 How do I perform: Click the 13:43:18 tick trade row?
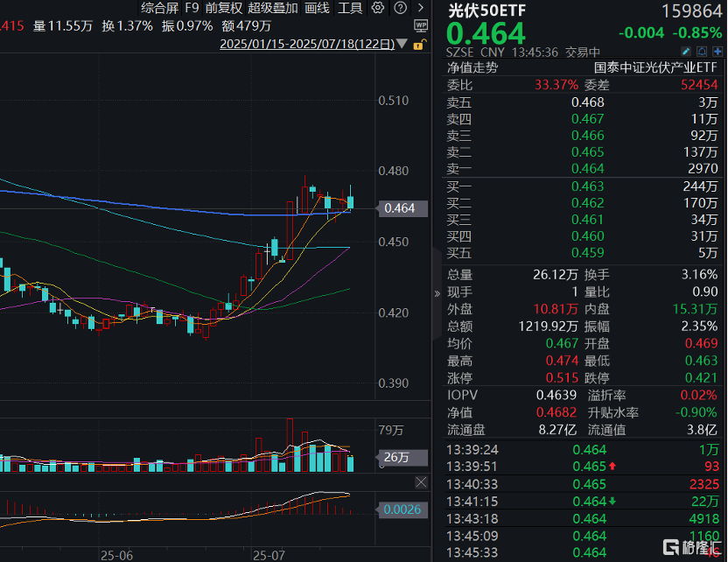tap(583, 519)
